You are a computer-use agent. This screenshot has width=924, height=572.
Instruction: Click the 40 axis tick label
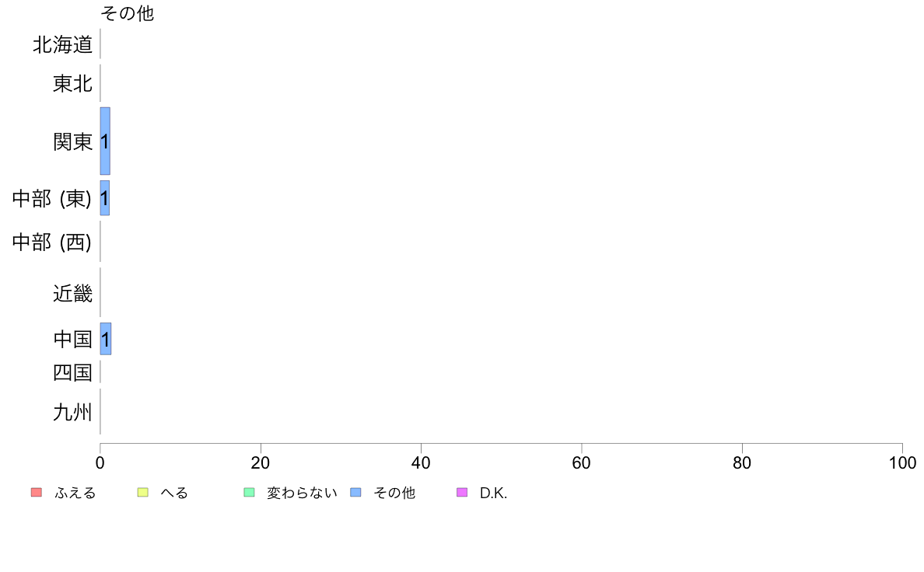click(421, 463)
